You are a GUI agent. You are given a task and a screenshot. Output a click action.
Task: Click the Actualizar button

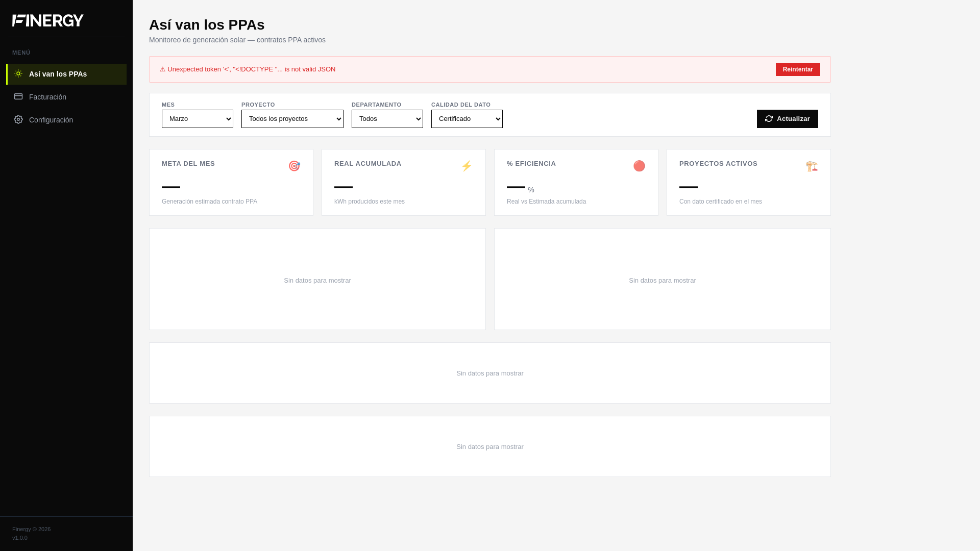[788, 119]
